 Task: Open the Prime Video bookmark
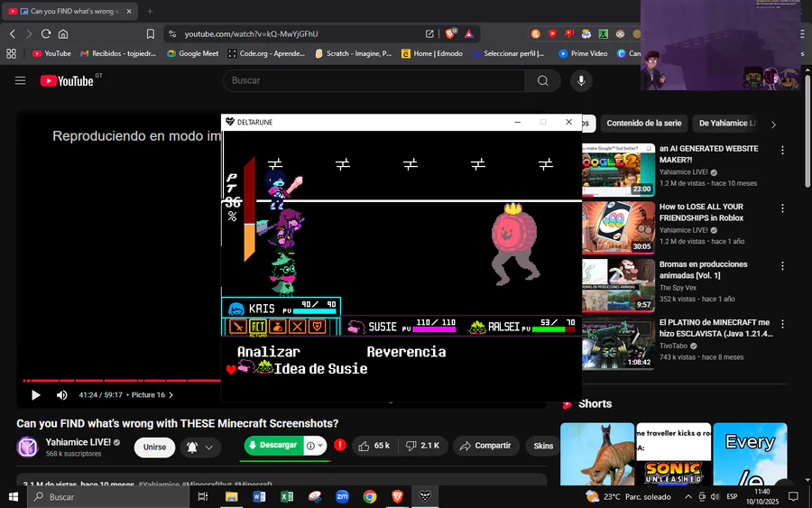tap(583, 53)
